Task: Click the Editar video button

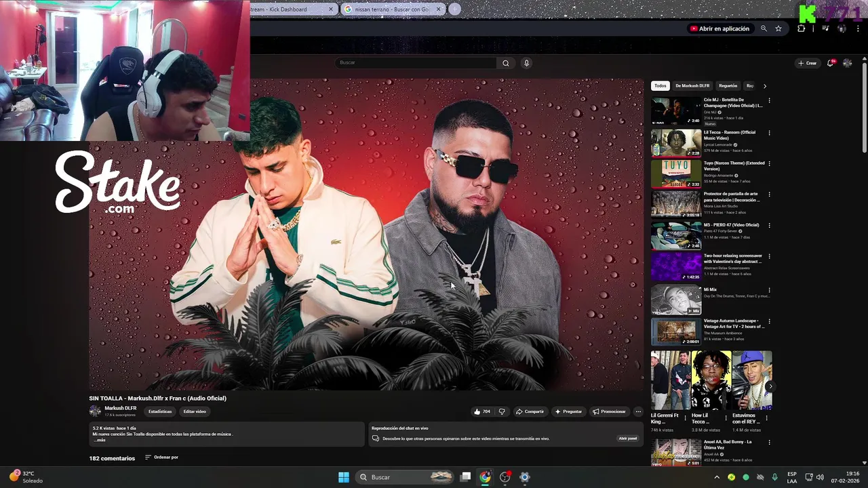Action: [x=195, y=411]
